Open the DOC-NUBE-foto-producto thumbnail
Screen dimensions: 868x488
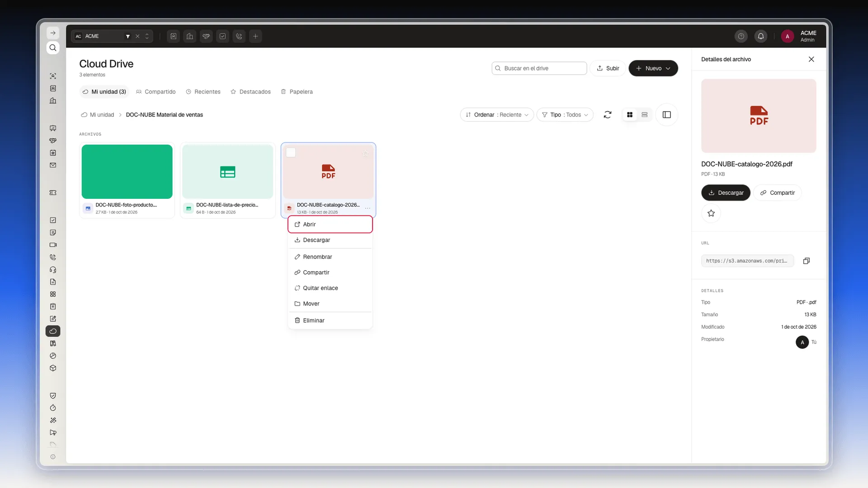coord(127,172)
